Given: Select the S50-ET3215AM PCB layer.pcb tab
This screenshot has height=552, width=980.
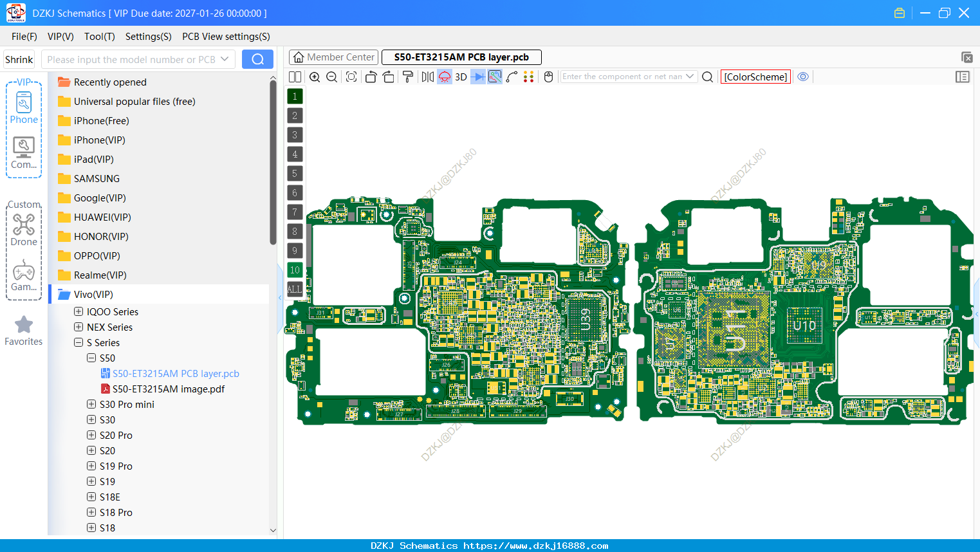Looking at the screenshot, I should (x=461, y=57).
